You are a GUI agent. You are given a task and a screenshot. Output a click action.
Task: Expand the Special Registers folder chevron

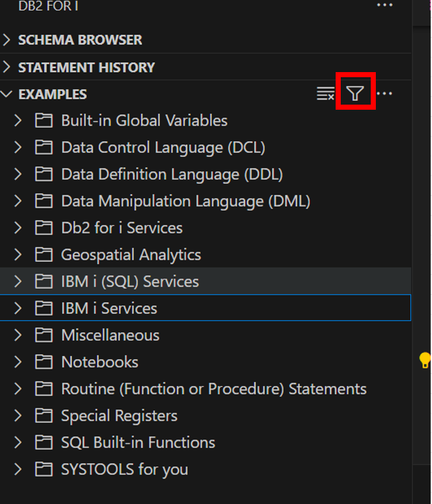pos(18,415)
